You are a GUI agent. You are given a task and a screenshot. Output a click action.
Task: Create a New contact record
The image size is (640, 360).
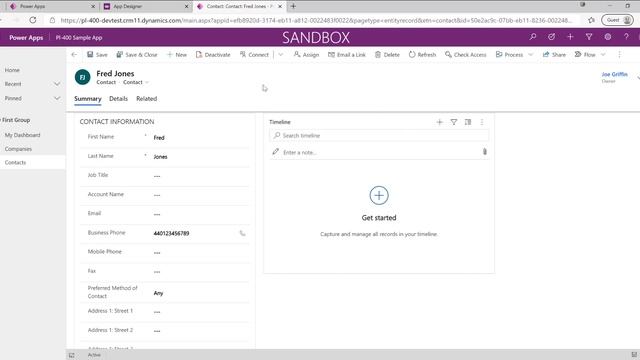point(177,54)
